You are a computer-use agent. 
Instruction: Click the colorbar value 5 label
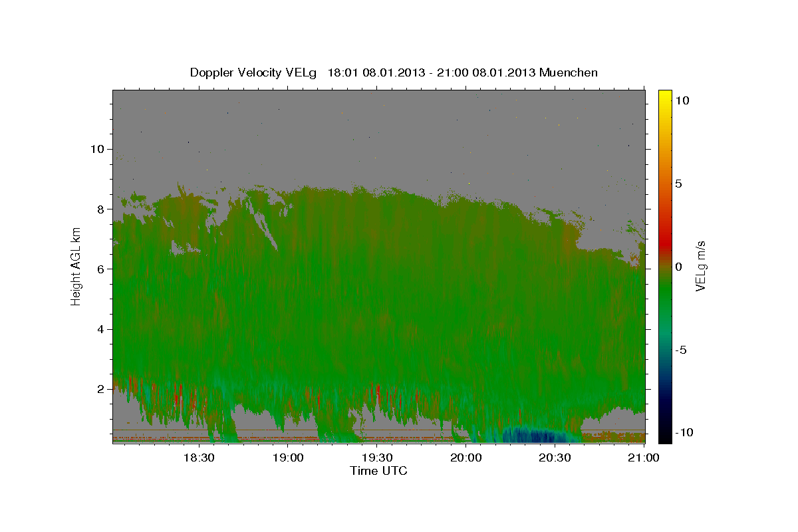pos(679,183)
